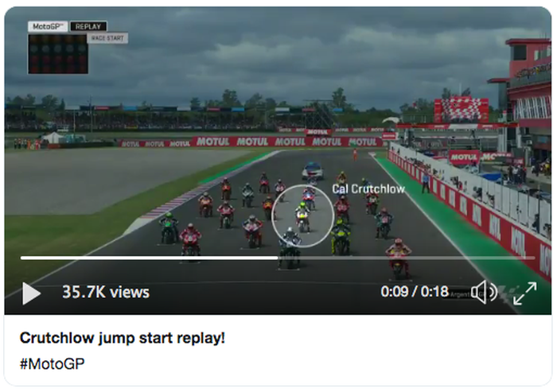The width and height of the screenshot is (557, 392).
Task: Click the start lights panel graphic
Action: pos(58,53)
